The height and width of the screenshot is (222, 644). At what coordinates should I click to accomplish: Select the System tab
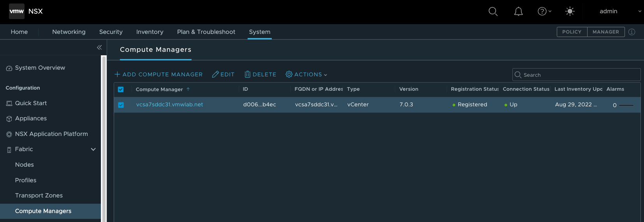(260, 32)
